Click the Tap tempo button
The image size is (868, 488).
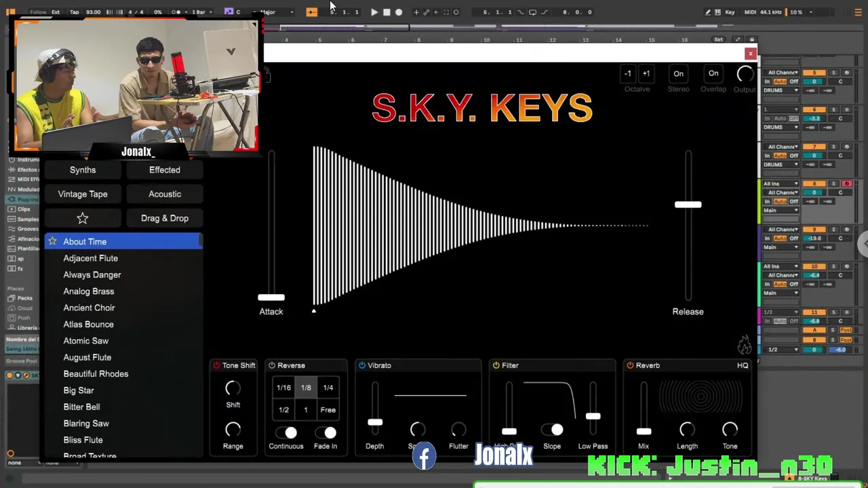[75, 12]
